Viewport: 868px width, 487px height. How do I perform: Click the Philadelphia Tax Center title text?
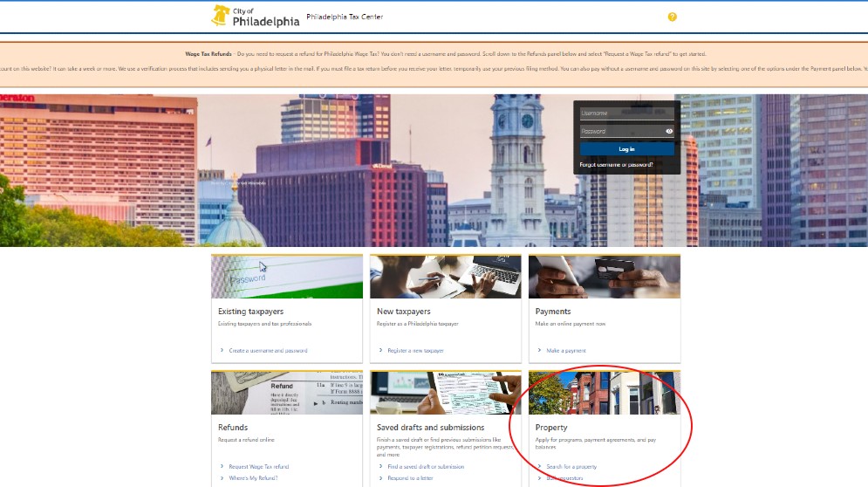pos(345,17)
